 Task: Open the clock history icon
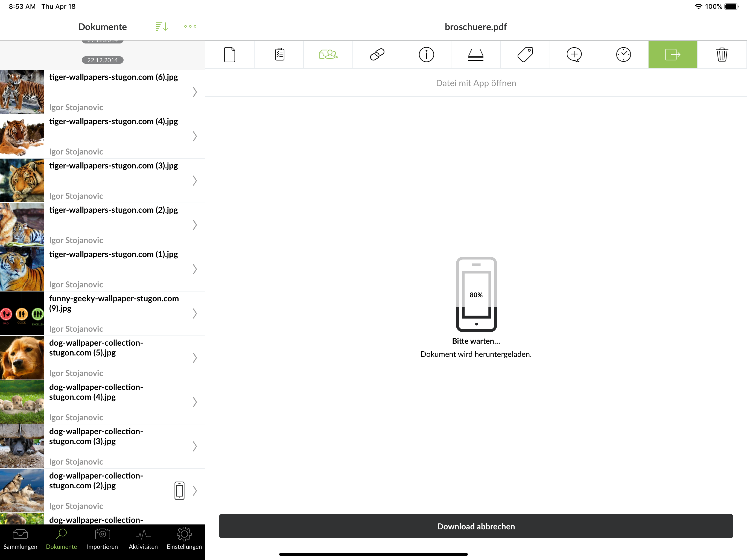coord(623,55)
